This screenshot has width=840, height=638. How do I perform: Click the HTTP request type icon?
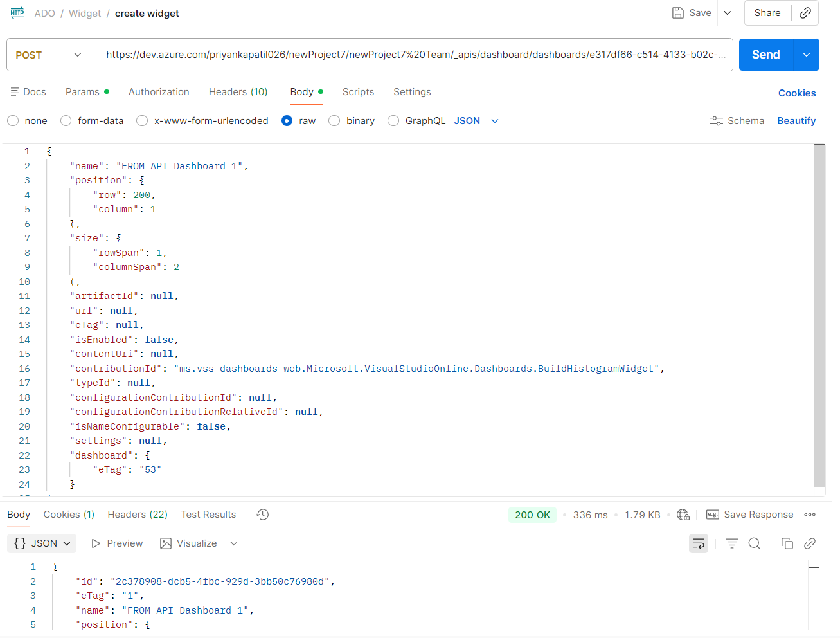(17, 13)
